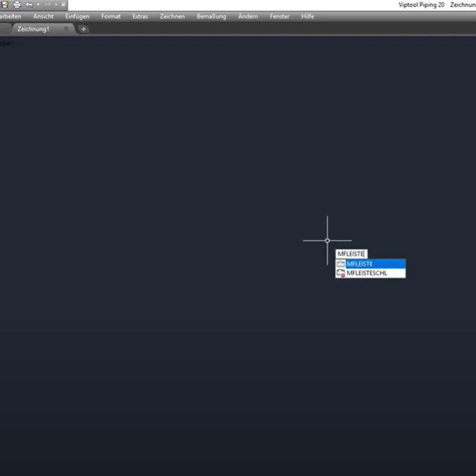The image size is (476, 476).
Task: Click the Viptool Piping 20 title text
Action: click(421, 5)
